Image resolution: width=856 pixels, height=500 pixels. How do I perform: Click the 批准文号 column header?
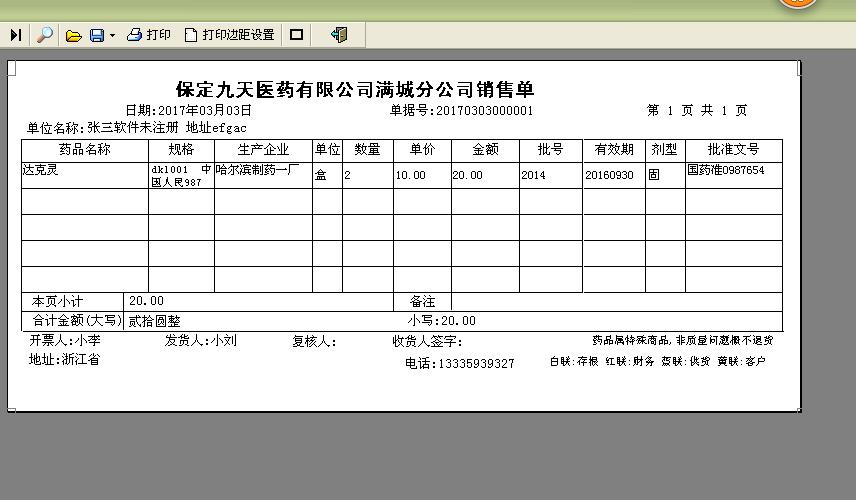click(733, 150)
